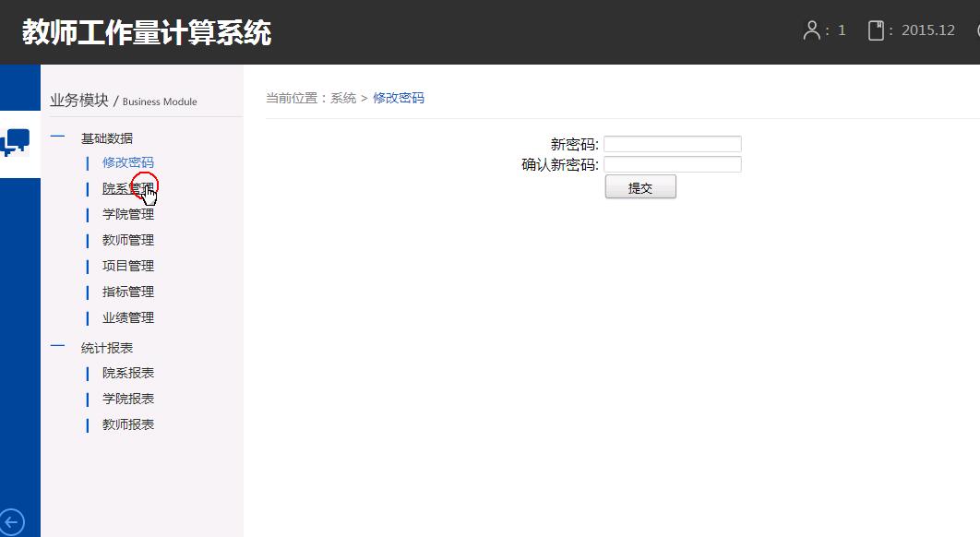The image size is (980, 537).
Task: Open 学院管理 menu item
Action: click(x=128, y=214)
